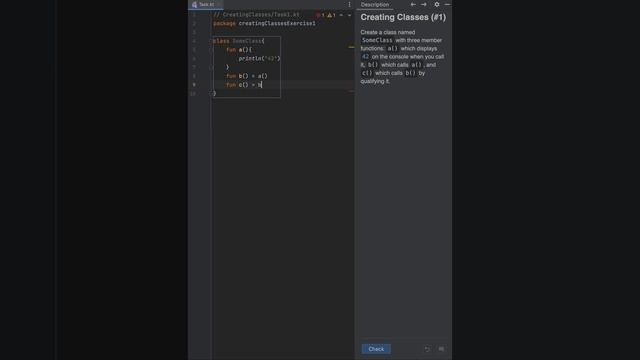Jump to next highlighted problem arrow
This screenshot has height=360, width=640.
pyautogui.click(x=349, y=15)
